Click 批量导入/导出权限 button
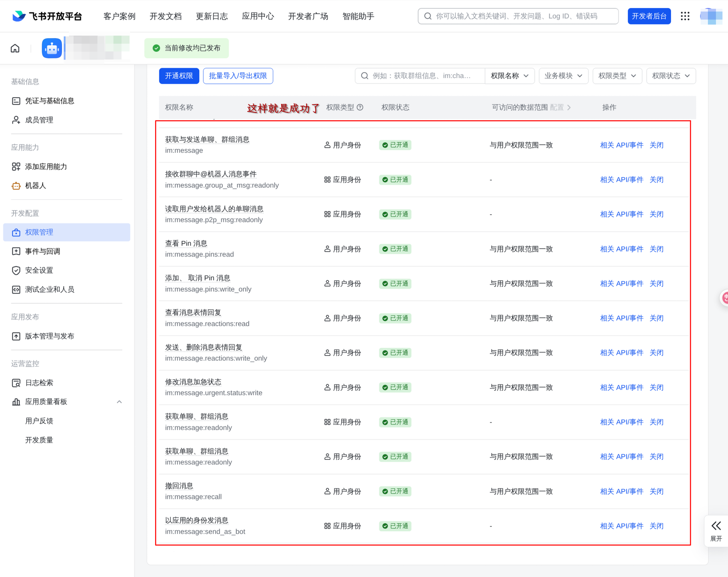The image size is (728, 577). point(238,76)
